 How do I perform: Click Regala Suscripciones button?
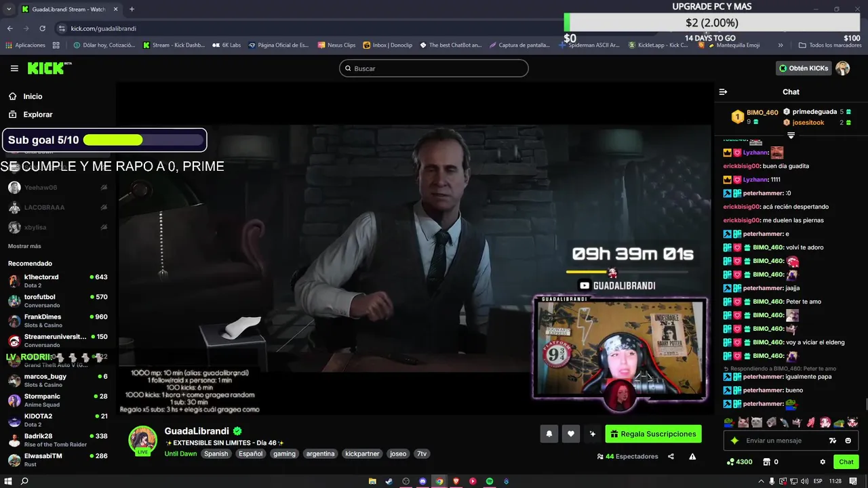[654, 434]
